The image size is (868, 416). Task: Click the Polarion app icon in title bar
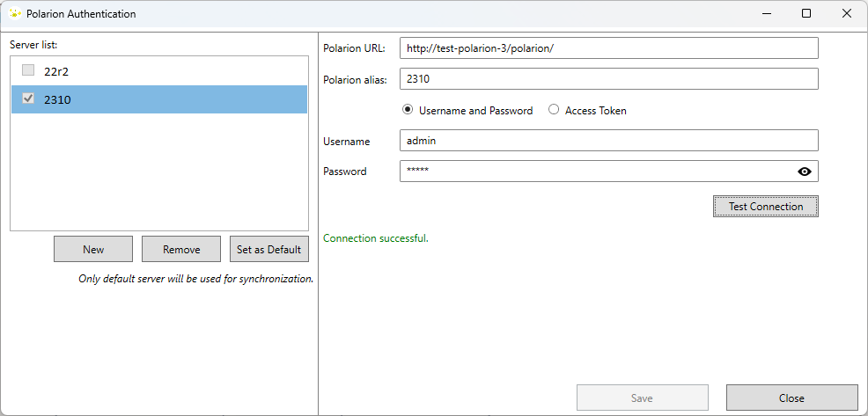(14, 14)
